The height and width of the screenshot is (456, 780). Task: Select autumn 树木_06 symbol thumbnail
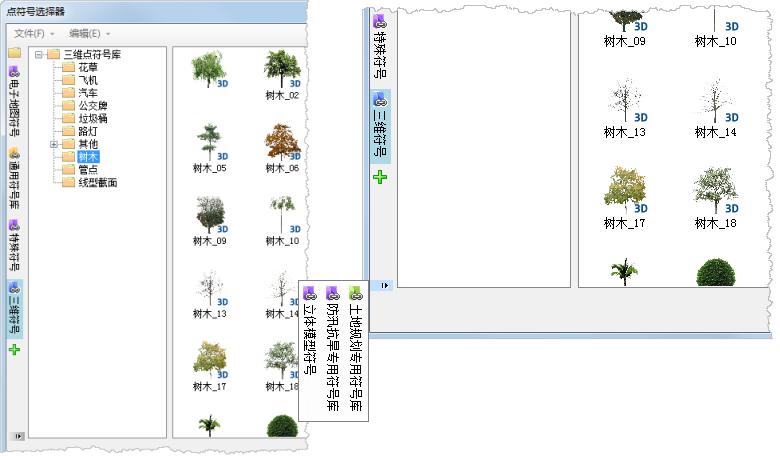point(282,145)
